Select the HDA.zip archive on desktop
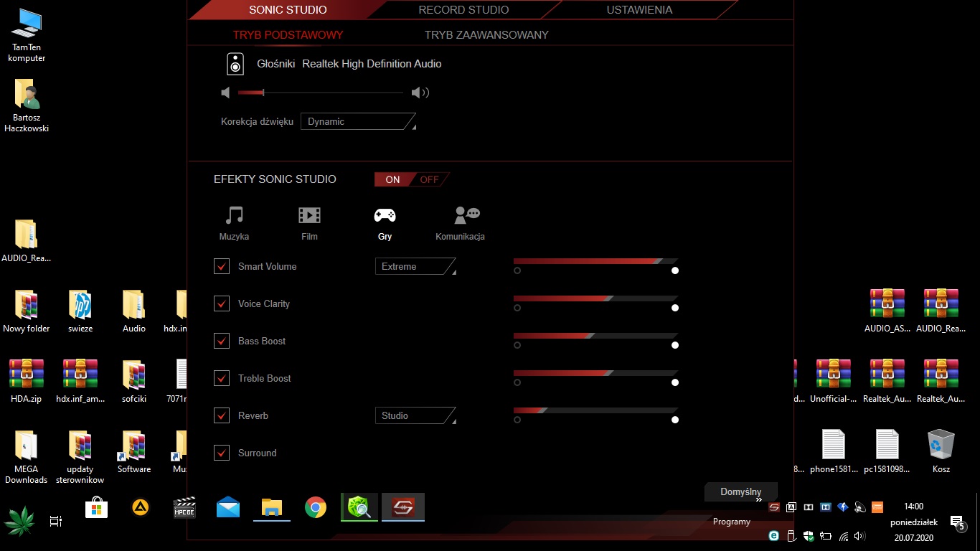Screen dimensions: 980x551 click(x=27, y=381)
